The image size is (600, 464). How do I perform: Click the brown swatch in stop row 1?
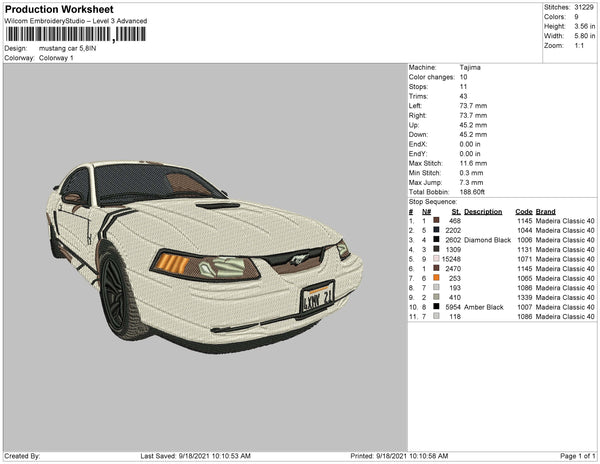[x=436, y=220]
